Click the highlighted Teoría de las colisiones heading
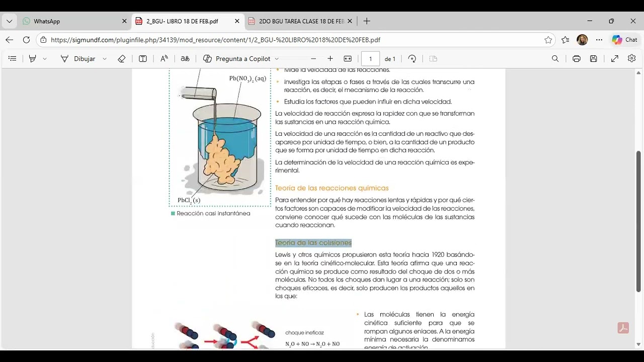 coord(313,243)
